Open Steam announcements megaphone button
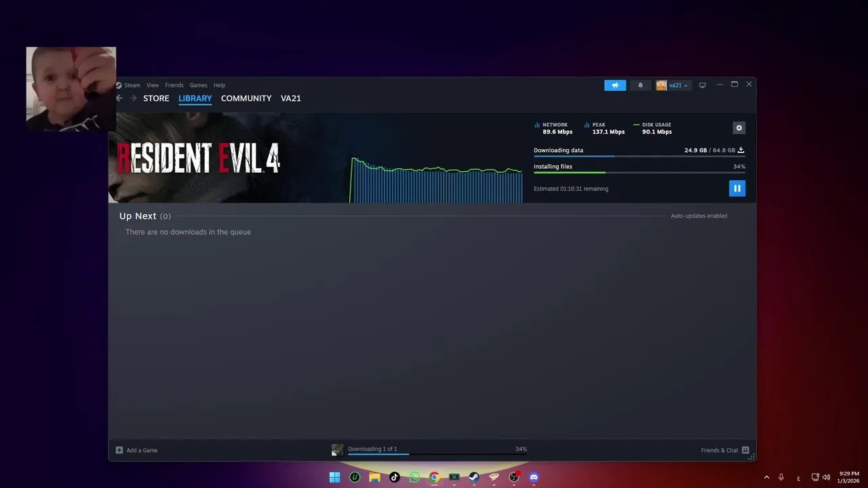Viewport: 868px width, 488px height. pos(615,85)
